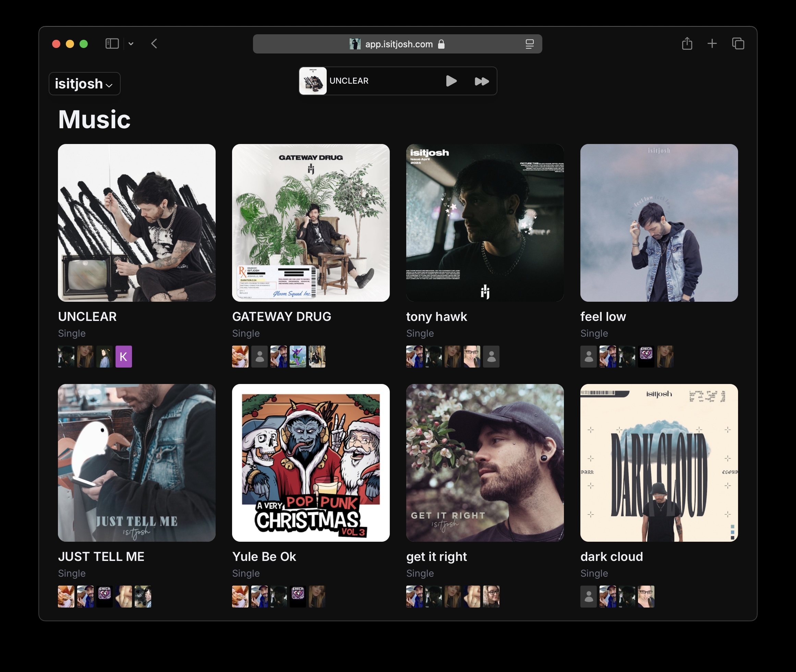Click the first avatar under Yule Be Ok
Image resolution: width=796 pixels, height=672 pixels.
pos(240,597)
